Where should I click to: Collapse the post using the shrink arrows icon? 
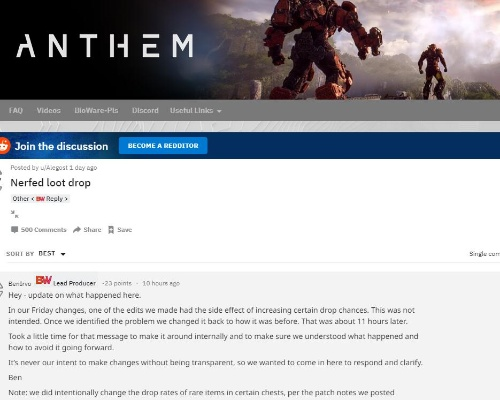[14, 214]
